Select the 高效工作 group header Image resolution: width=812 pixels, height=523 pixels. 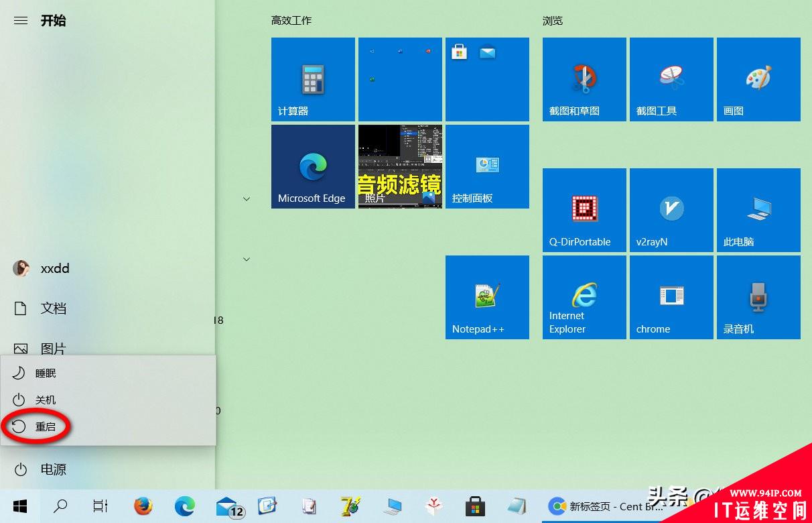pyautogui.click(x=291, y=21)
